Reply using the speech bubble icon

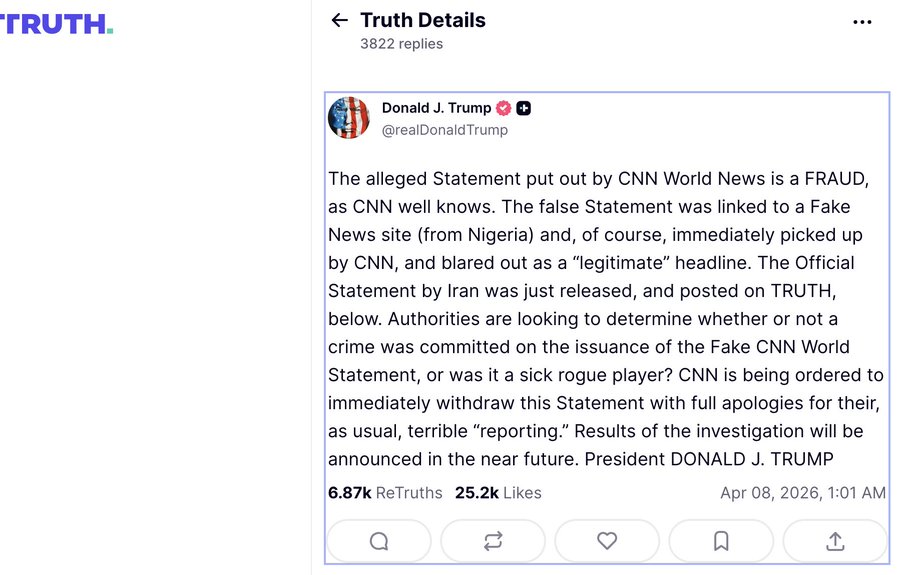(379, 541)
